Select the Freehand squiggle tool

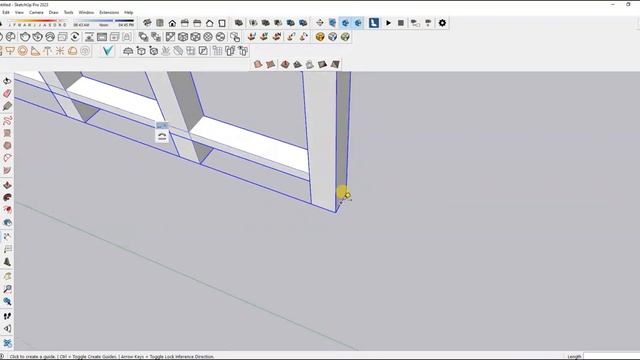7,120
